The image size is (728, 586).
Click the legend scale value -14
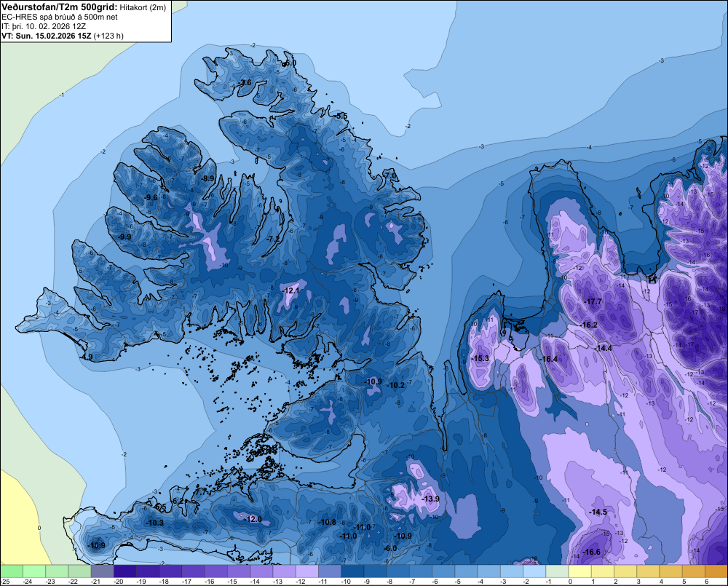[x=256, y=582]
